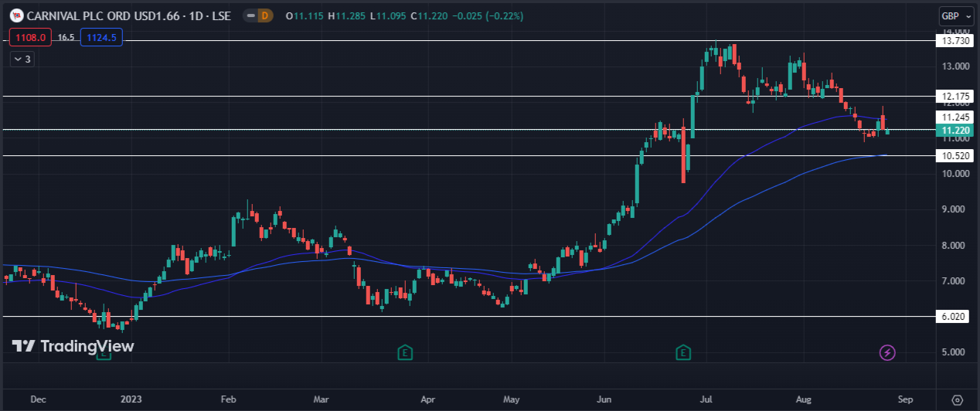Click the Carnival PLC logo icon
The image size is (980, 411).
click(x=16, y=15)
